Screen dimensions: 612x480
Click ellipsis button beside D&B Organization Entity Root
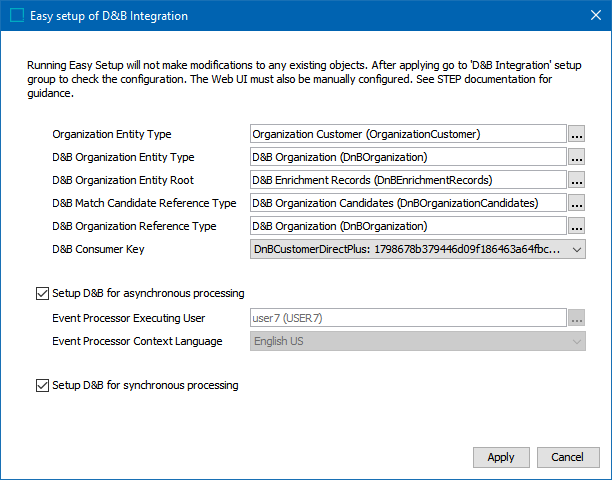577,180
